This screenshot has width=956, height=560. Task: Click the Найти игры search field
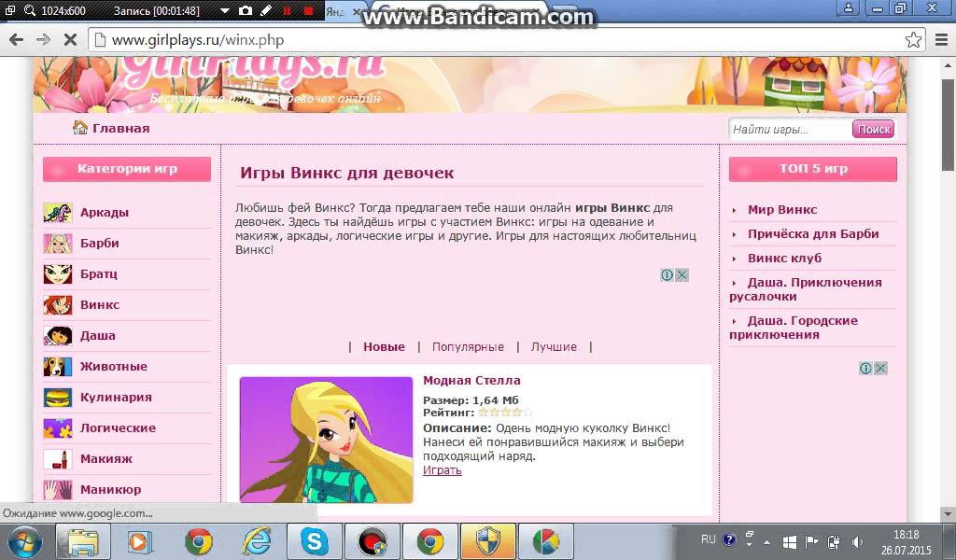pos(790,129)
